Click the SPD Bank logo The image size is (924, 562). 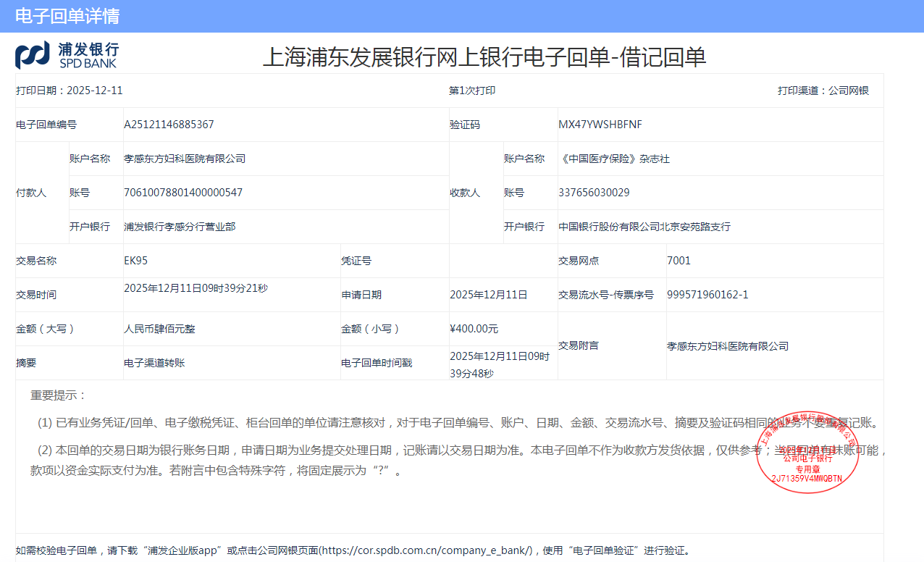pos(67,55)
